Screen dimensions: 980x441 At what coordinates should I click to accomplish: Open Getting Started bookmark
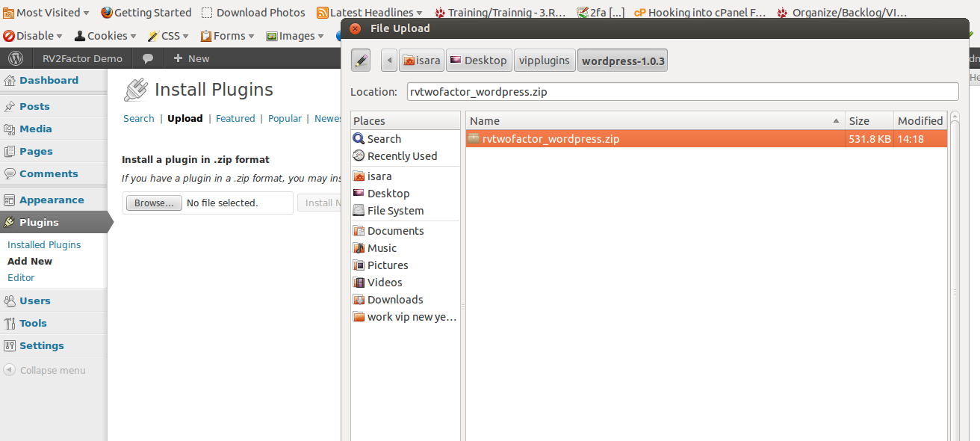[x=146, y=12]
